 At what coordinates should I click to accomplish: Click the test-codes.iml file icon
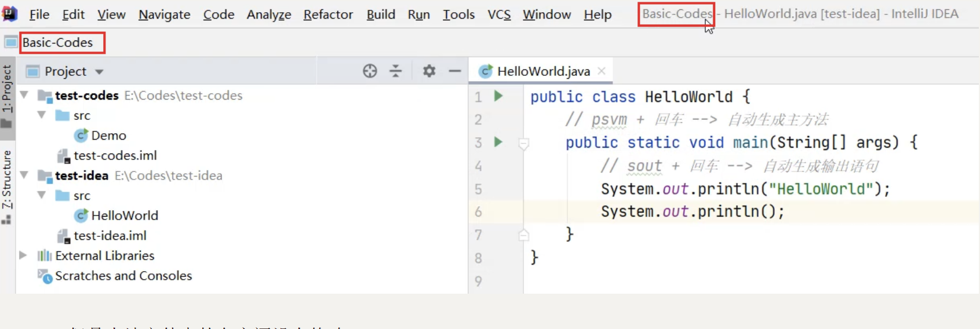pos(63,156)
